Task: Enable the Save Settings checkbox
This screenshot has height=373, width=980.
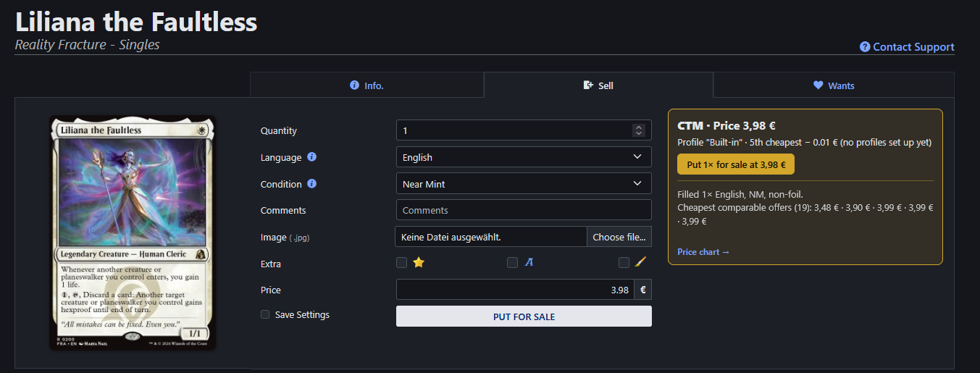Action: (265, 314)
